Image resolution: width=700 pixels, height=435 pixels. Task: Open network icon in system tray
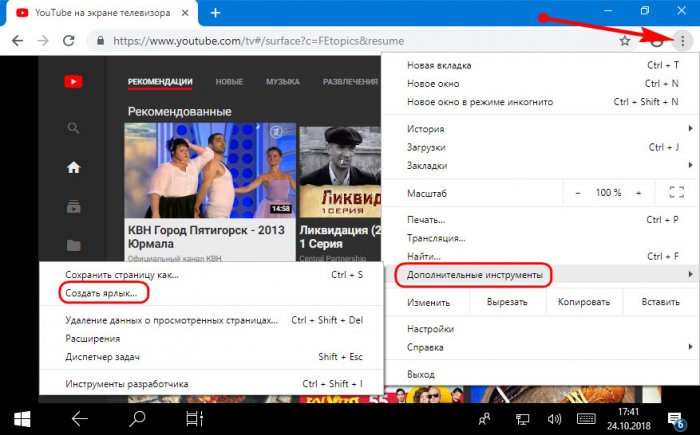(x=522, y=419)
